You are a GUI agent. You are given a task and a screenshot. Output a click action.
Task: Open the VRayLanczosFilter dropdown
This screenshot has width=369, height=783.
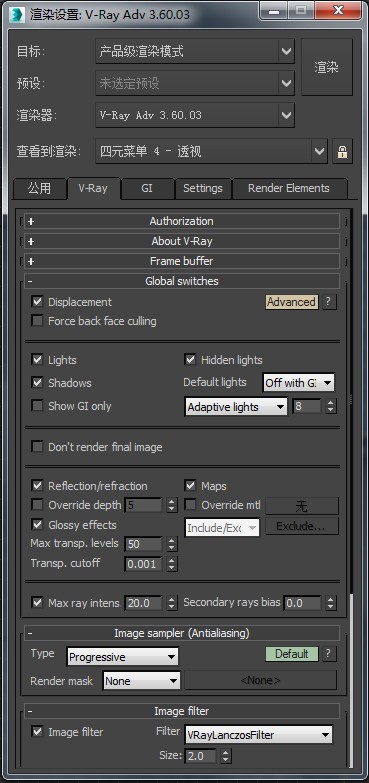point(259,735)
